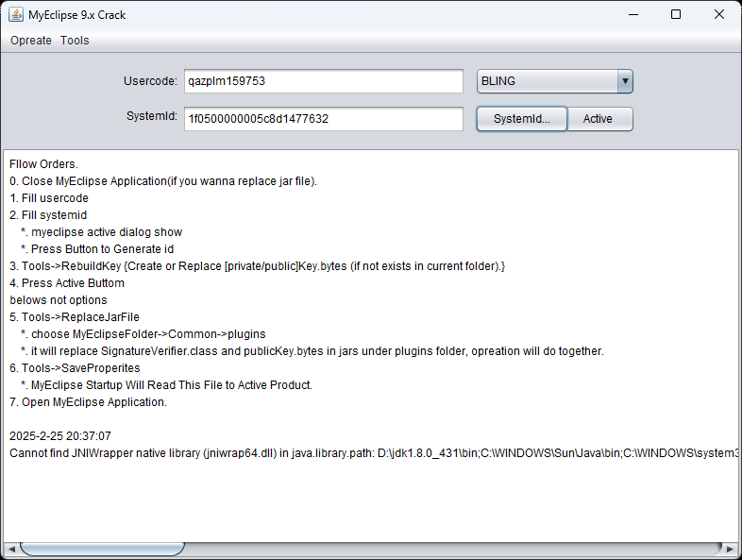
Task: Close the MyEclipse 9.x Crack window
Action: (718, 15)
